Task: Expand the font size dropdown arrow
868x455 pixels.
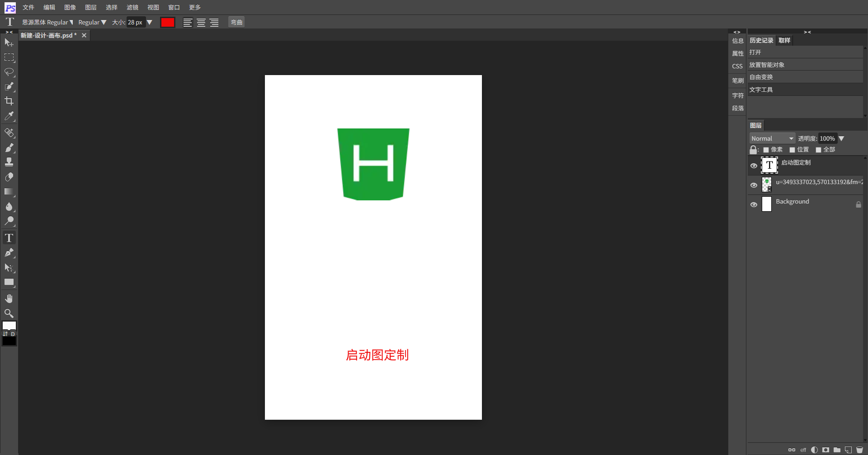Action: pyautogui.click(x=150, y=22)
